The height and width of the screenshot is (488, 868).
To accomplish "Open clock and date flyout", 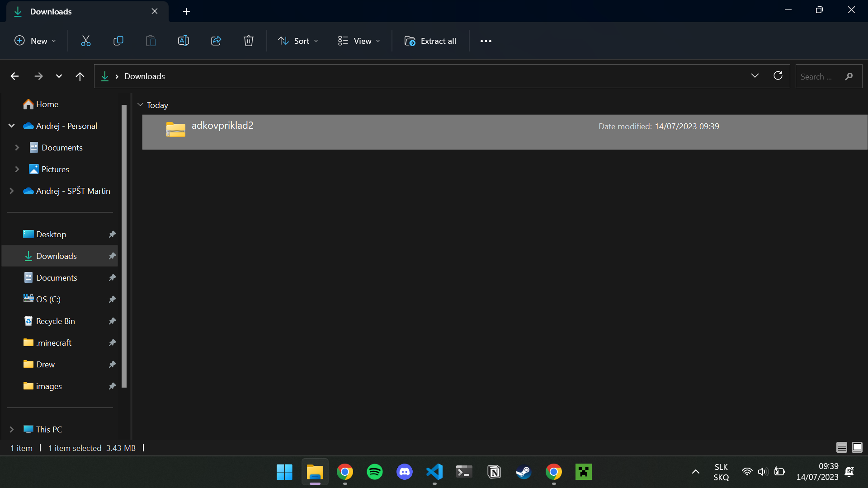I will point(817,472).
